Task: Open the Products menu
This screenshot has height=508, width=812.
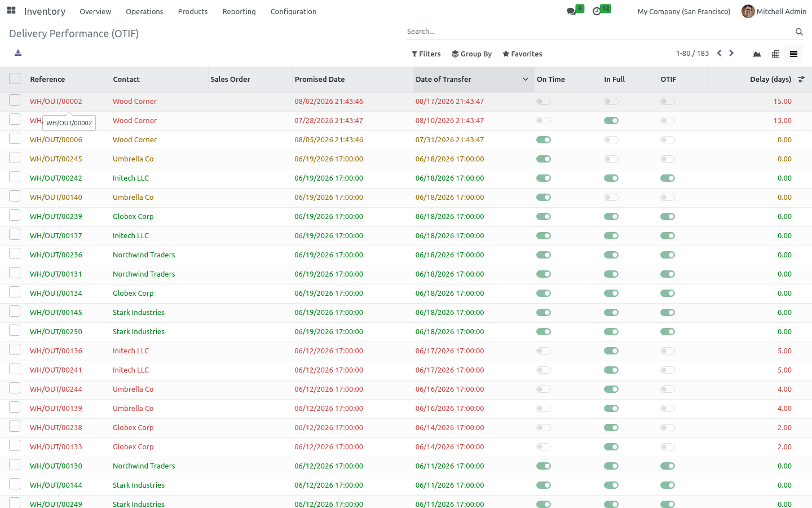Action: (193, 11)
